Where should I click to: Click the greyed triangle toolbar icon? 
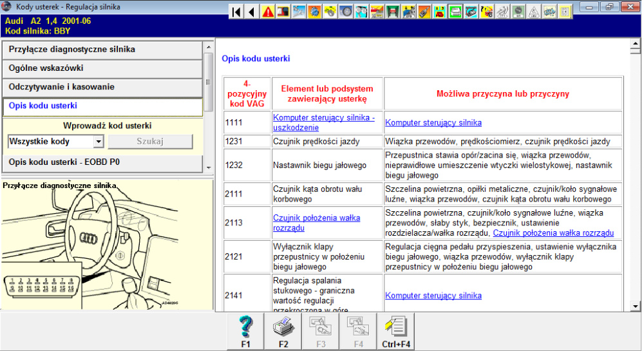coord(533,12)
